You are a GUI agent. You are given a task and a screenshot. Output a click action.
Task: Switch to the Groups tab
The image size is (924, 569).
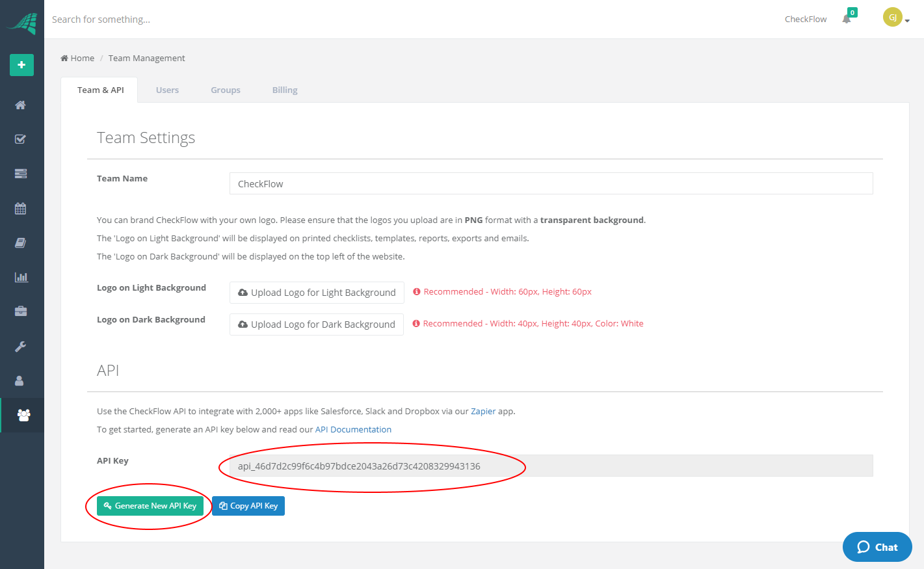pos(226,90)
